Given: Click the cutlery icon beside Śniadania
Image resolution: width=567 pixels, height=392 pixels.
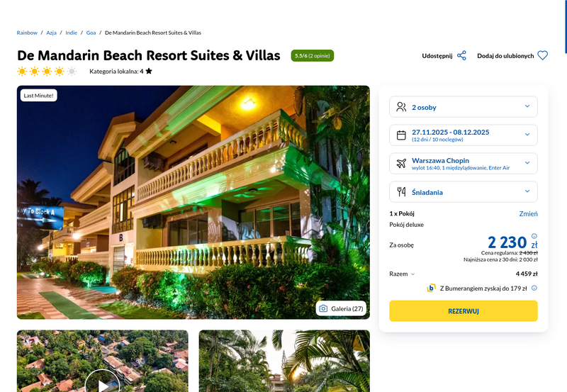Looking at the screenshot, I should (x=401, y=191).
